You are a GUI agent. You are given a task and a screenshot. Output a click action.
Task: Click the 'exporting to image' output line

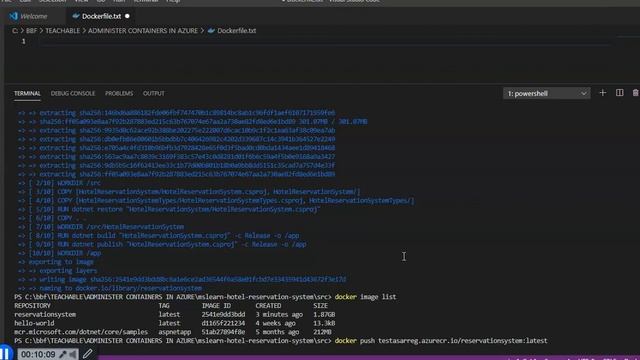click(56, 262)
